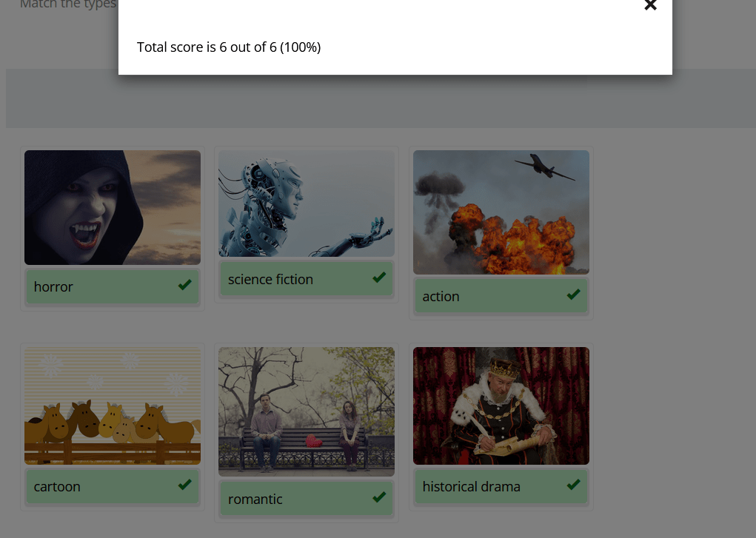The width and height of the screenshot is (756, 538).
Task: Click the checkmark icon beside action
Action: pos(573,295)
